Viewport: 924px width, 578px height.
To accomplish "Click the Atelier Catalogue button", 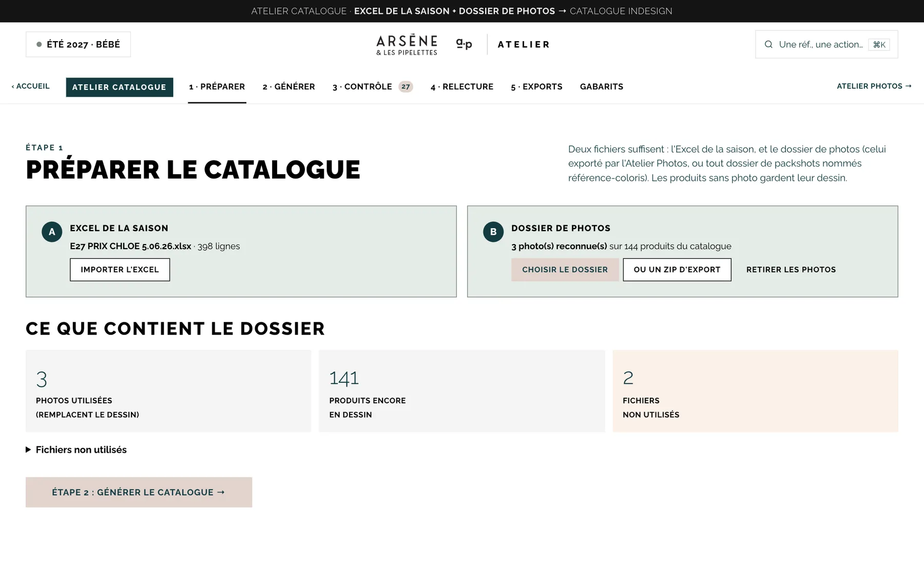I will tap(120, 87).
